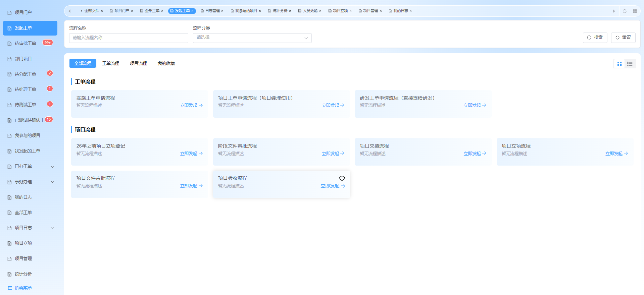
Task: Switch to grid card view
Action: click(x=620, y=64)
